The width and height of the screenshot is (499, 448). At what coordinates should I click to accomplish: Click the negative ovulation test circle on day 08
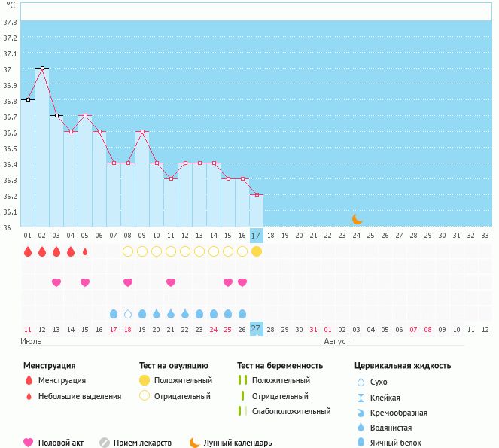tap(128, 251)
